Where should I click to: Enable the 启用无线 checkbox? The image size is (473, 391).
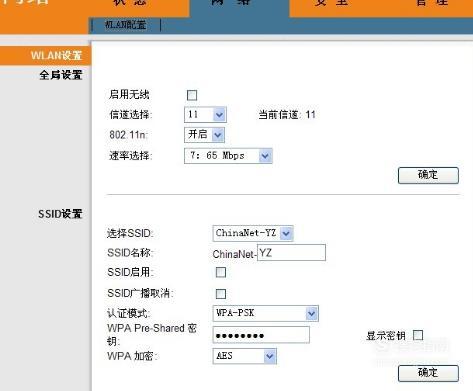(192, 95)
